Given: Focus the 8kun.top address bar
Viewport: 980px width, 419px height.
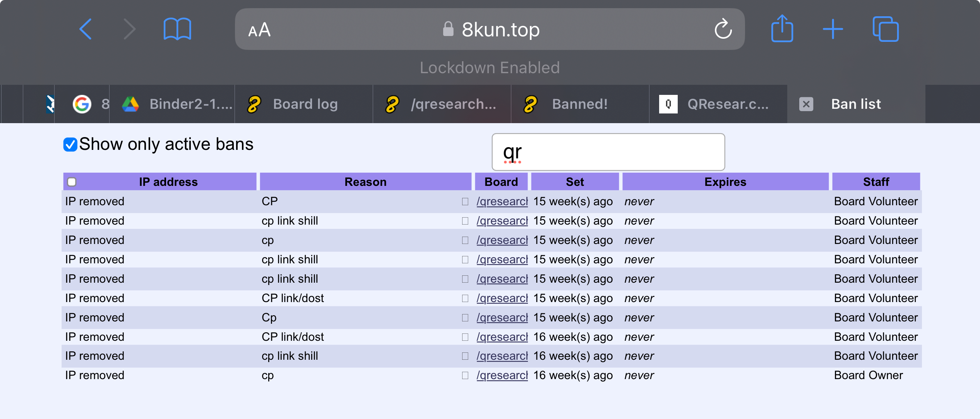Looking at the screenshot, I should 490,29.
